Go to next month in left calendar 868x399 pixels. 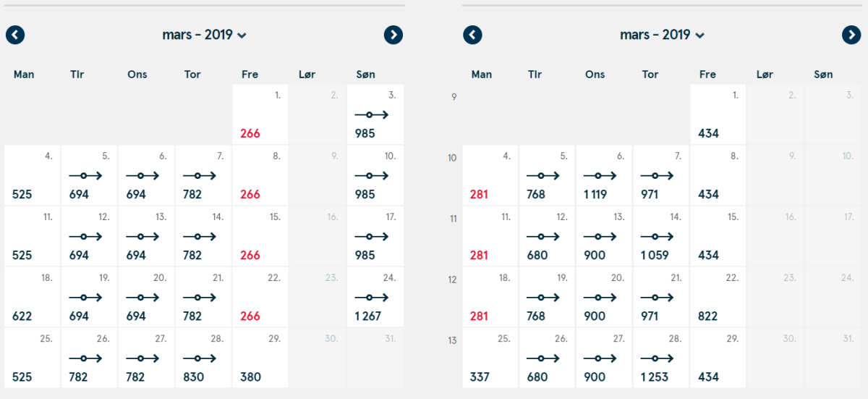tap(393, 35)
